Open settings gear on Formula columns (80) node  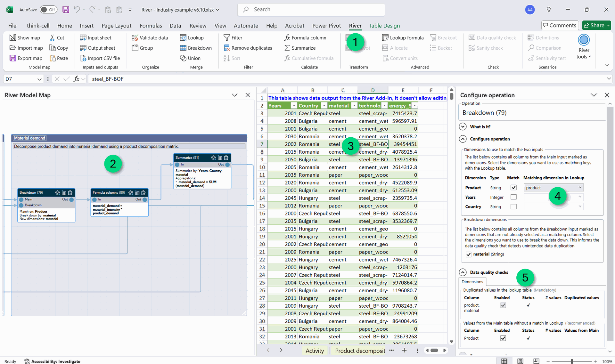point(131,193)
